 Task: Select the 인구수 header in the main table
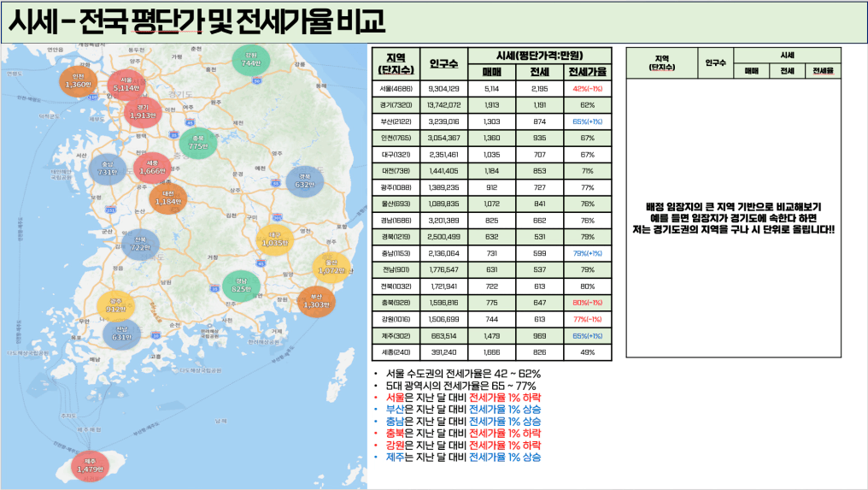pos(444,64)
